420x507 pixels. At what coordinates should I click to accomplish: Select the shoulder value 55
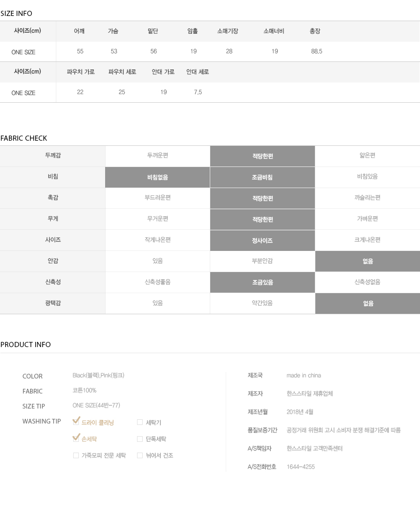[x=80, y=52]
